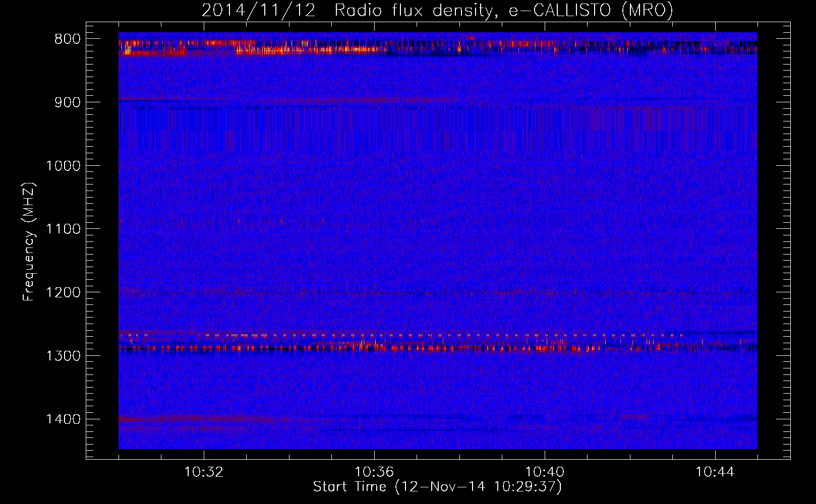
Task: Click the 900 frequency tick label
Action: tap(68, 102)
